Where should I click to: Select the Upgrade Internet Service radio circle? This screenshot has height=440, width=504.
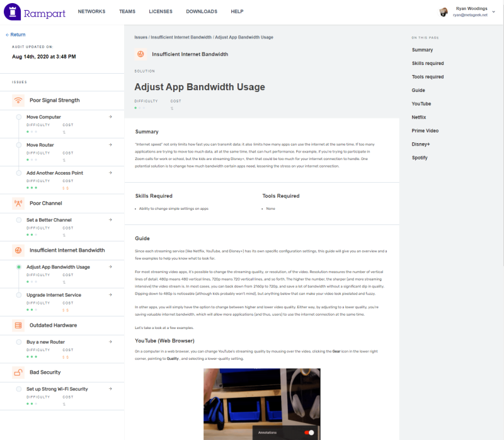[19, 295]
